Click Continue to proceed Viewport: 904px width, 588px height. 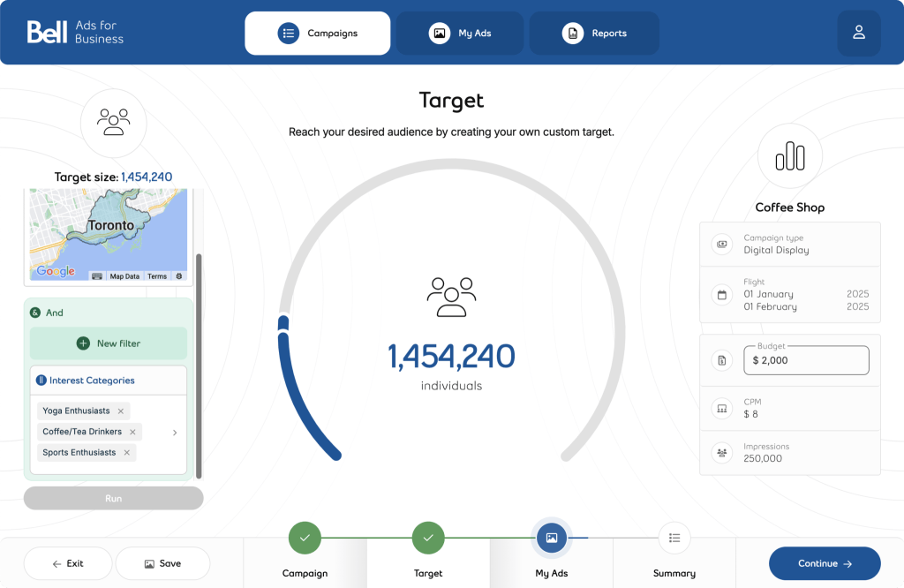(825, 563)
